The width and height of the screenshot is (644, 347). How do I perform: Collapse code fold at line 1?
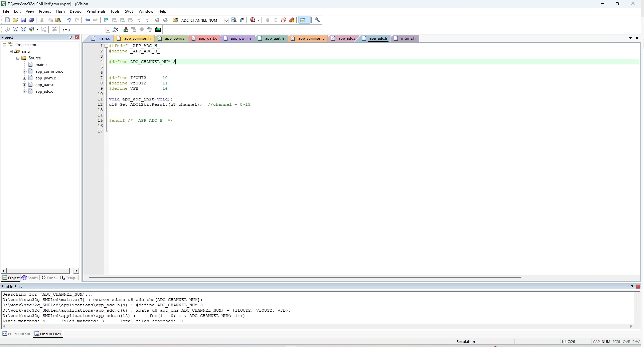tap(106, 46)
